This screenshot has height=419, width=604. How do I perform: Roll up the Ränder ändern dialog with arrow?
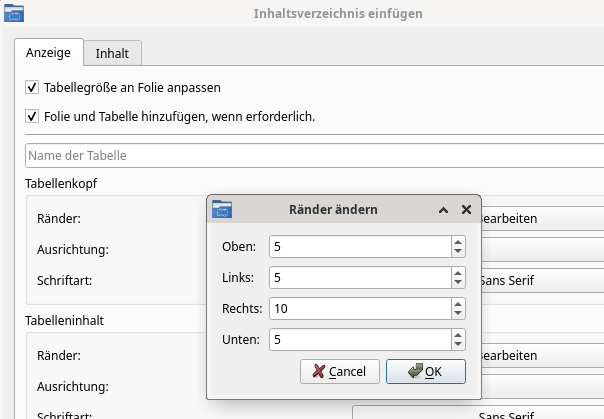tap(443, 210)
